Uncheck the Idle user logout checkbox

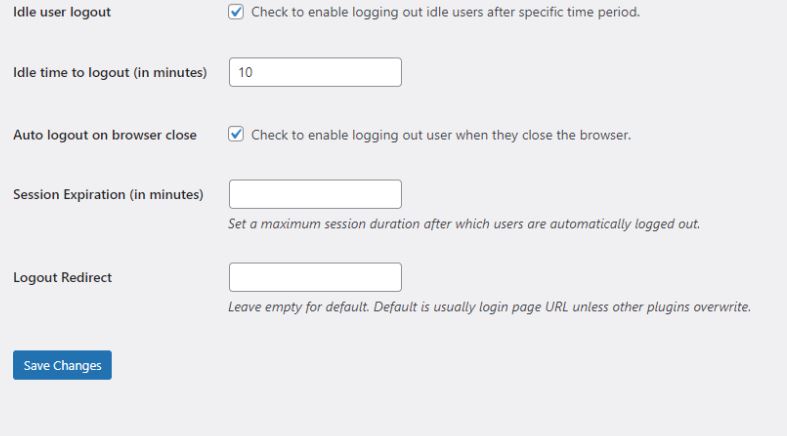pyautogui.click(x=236, y=12)
